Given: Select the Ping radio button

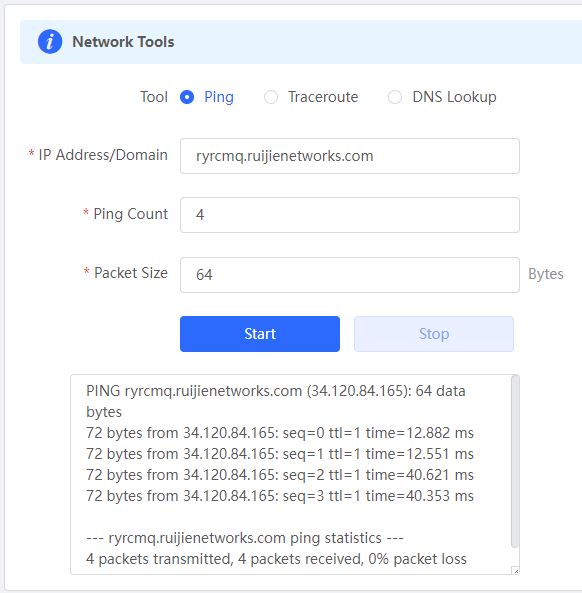Looking at the screenshot, I should click(187, 97).
